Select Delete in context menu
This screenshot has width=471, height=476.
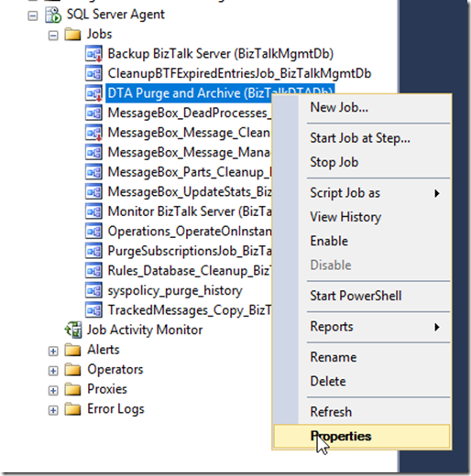tap(362, 382)
